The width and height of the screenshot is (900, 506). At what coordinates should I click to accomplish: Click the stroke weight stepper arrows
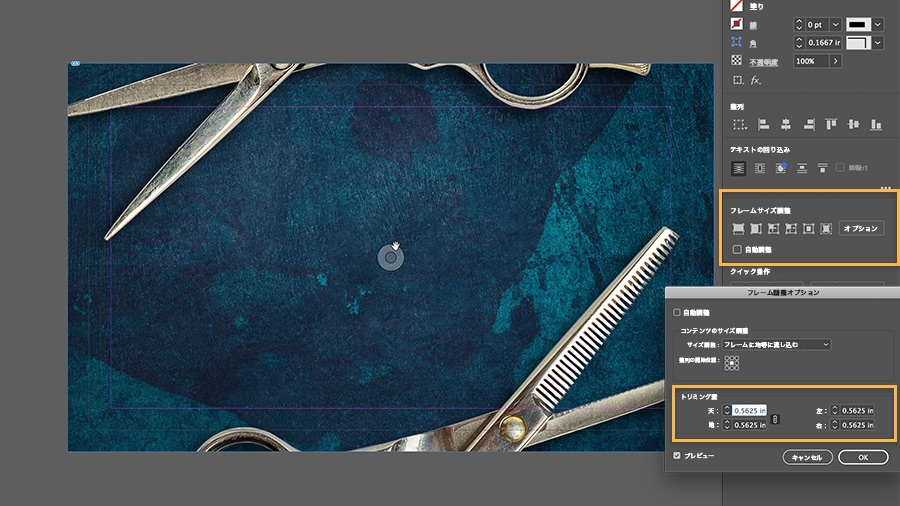click(798, 25)
